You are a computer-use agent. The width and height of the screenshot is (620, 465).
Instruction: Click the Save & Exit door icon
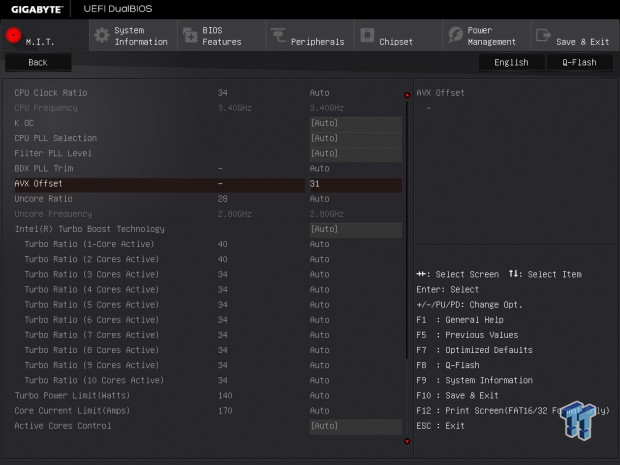(x=543, y=35)
